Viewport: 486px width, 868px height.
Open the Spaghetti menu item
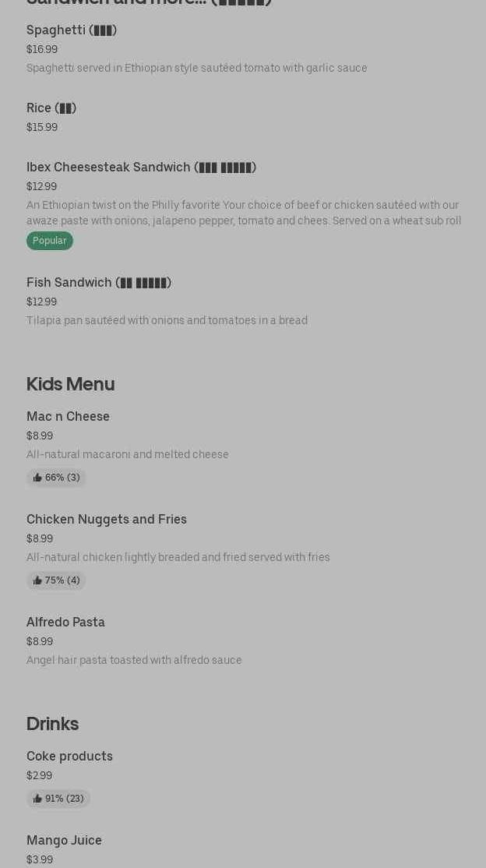(x=72, y=30)
